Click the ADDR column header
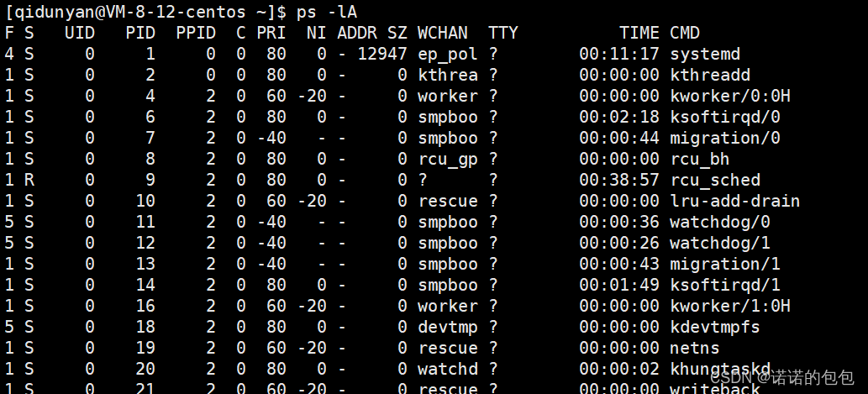868x394 pixels. pos(357,33)
